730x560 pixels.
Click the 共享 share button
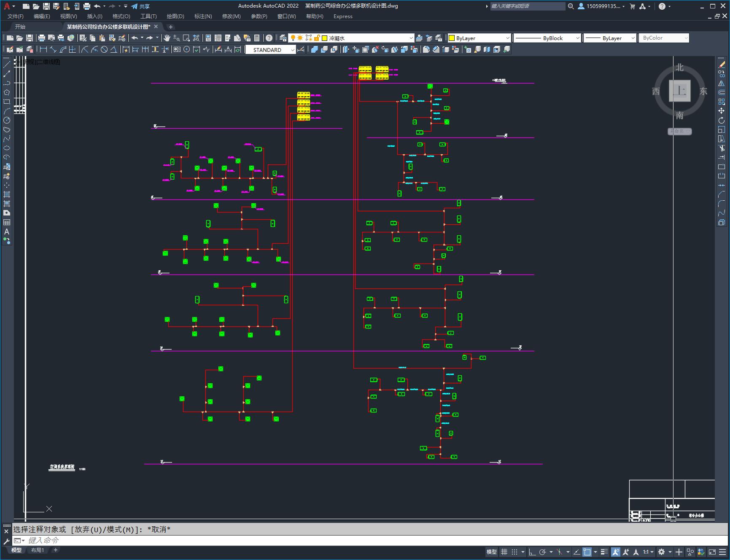[140, 6]
